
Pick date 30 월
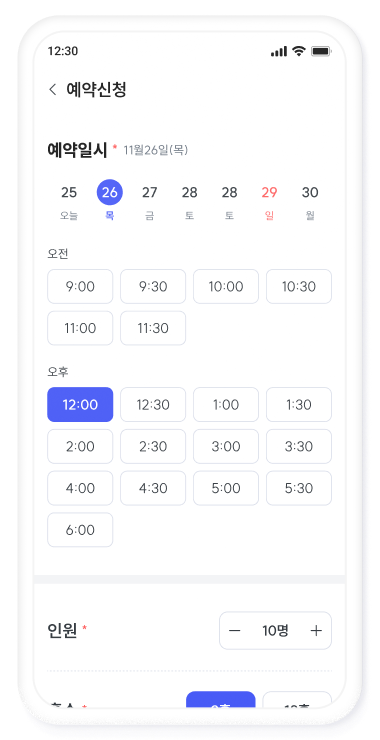click(x=310, y=202)
